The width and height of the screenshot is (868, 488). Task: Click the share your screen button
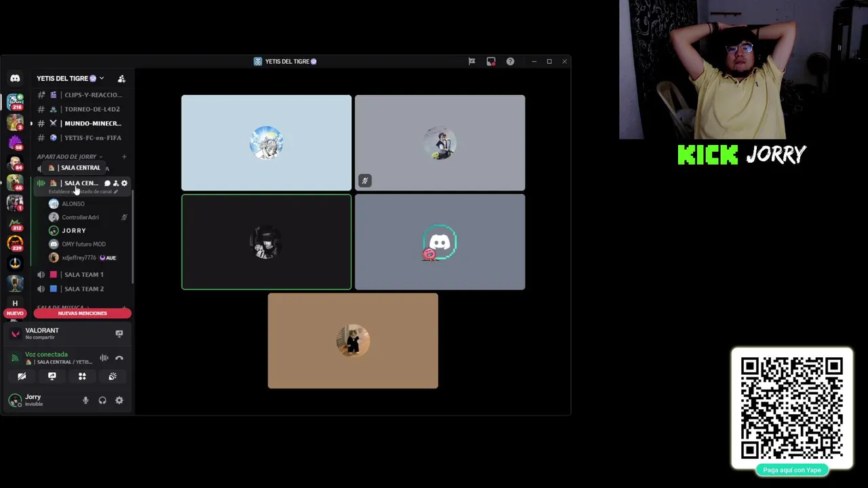coord(52,376)
